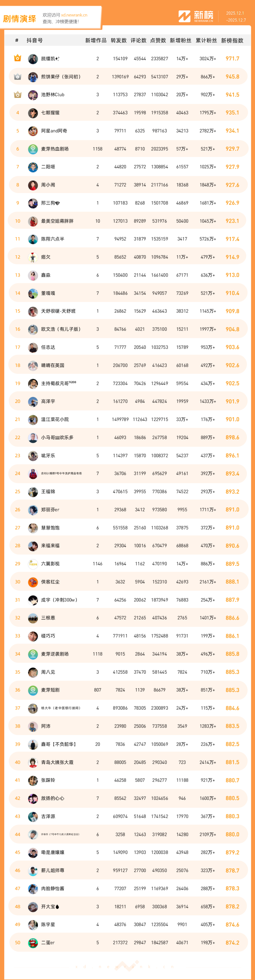
Task: Click the 新榜 logo in the header
Action: pos(195,16)
